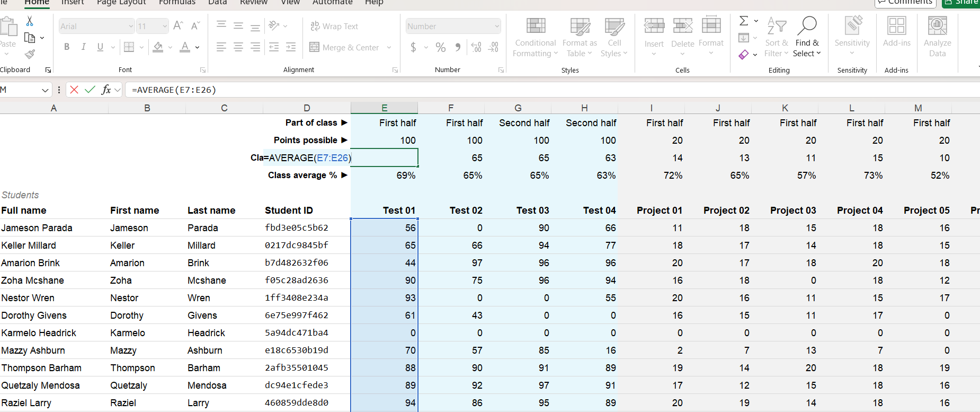Open the Home ribbon tab
The image size is (980, 412).
tap(37, 3)
